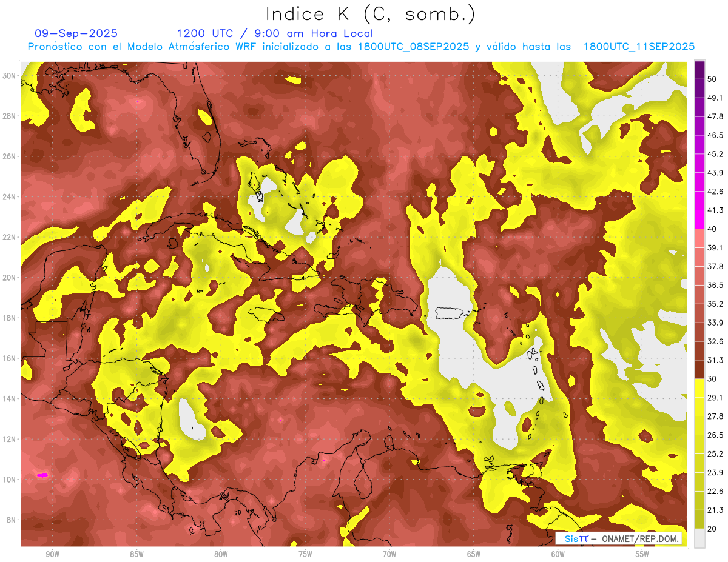
Task: Click the color bar label "45.2"
Action: pyautogui.click(x=715, y=154)
